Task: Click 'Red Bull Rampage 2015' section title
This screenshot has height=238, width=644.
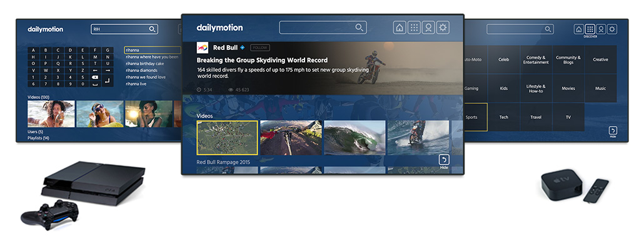Action: click(223, 162)
